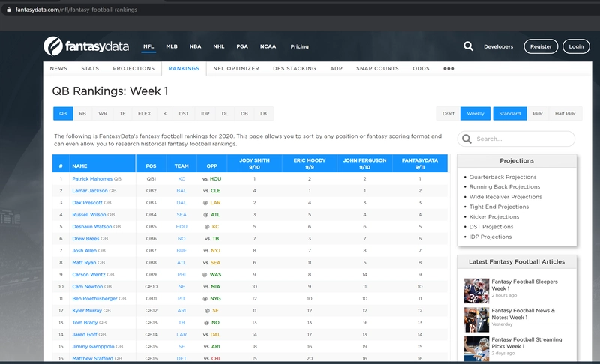The image size is (600, 364).
Task: Open the three-dots more menu
Action: (x=448, y=69)
